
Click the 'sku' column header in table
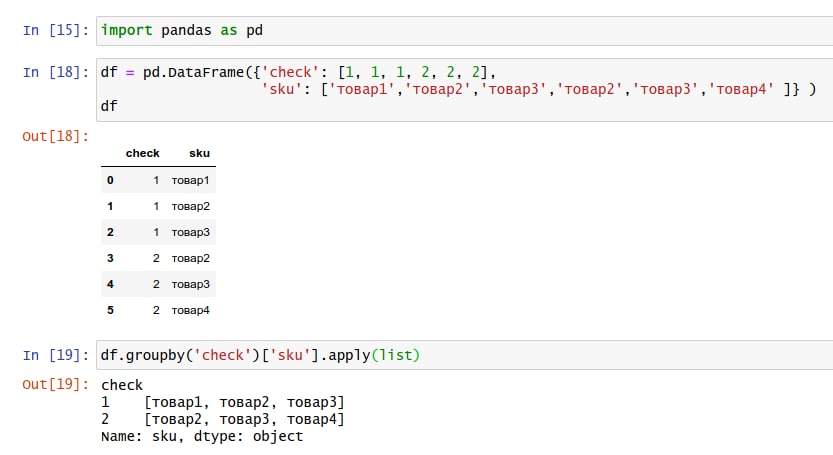point(199,153)
